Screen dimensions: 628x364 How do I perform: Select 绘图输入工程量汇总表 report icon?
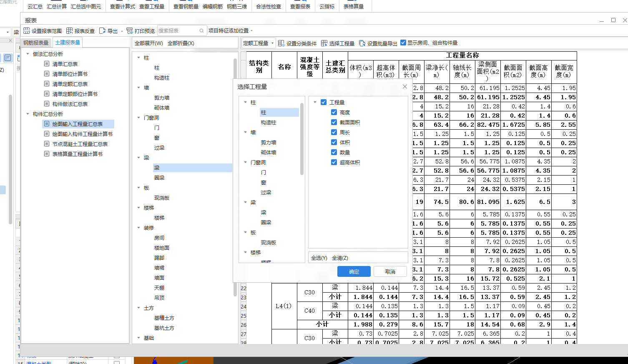tap(47, 124)
